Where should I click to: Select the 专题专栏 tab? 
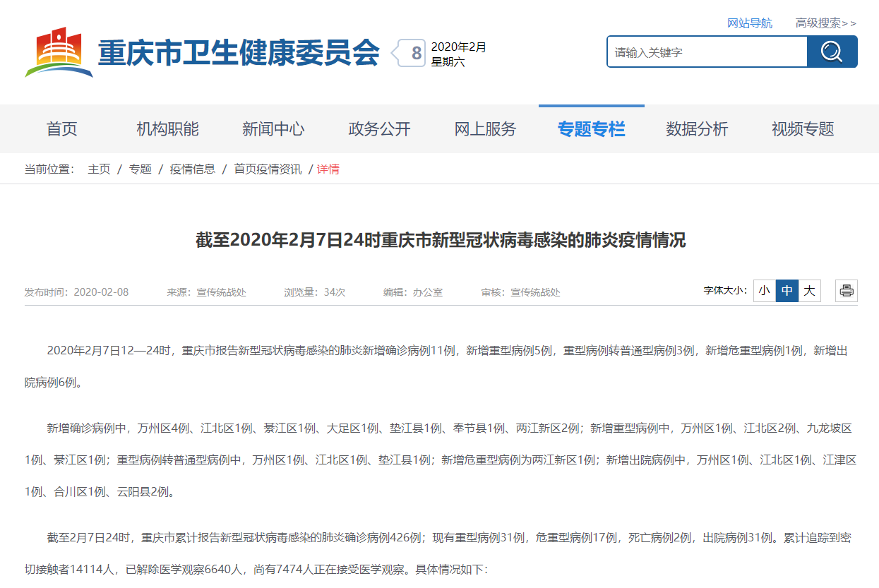(591, 129)
